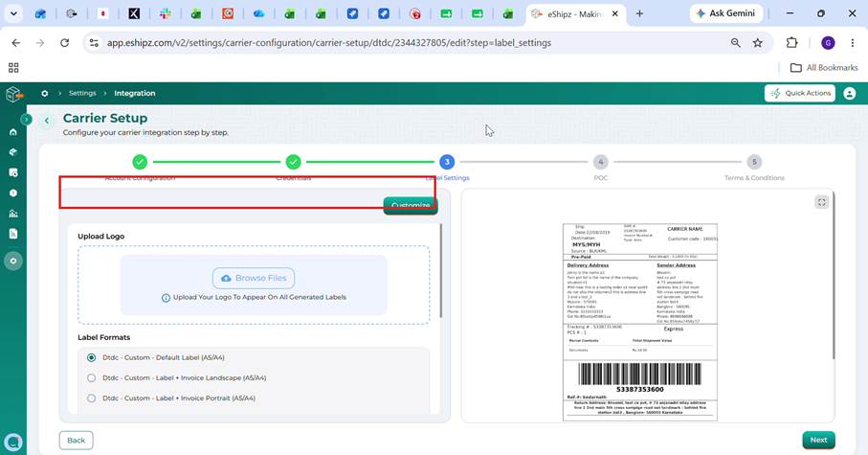Expand the sidebar with the green arrow toggle
868x455 pixels.
(26, 119)
